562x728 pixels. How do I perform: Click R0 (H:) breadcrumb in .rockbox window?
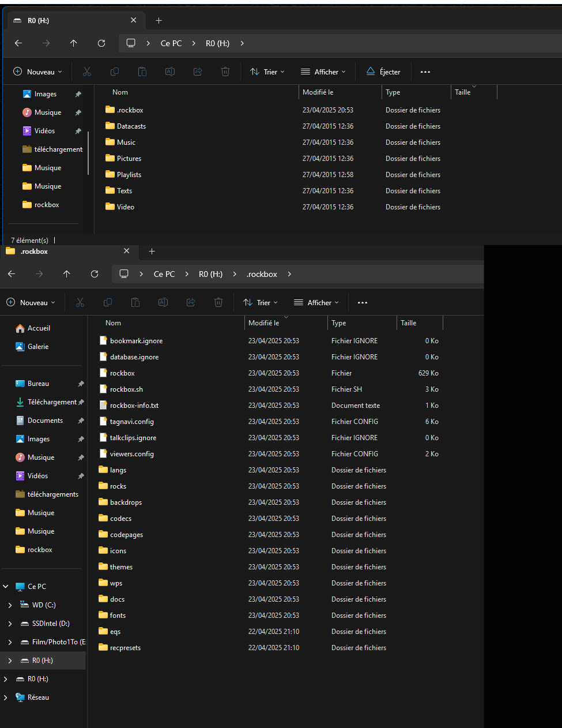point(211,274)
